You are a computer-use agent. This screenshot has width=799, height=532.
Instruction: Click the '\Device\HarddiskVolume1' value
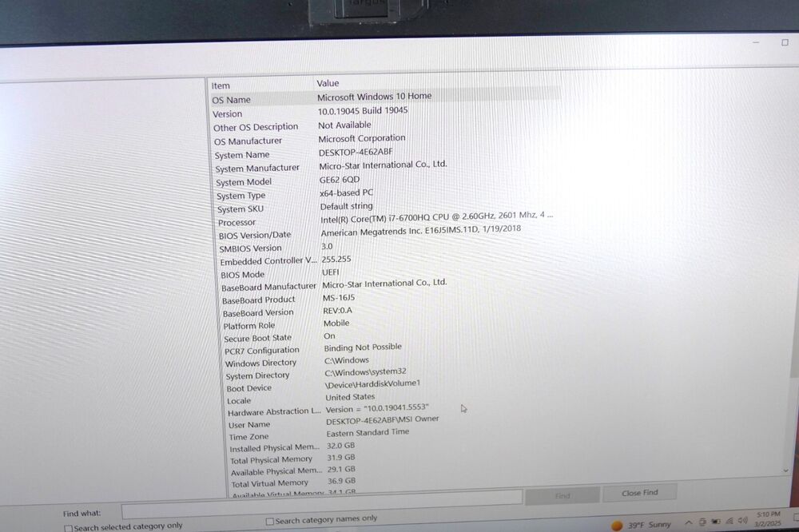point(372,383)
